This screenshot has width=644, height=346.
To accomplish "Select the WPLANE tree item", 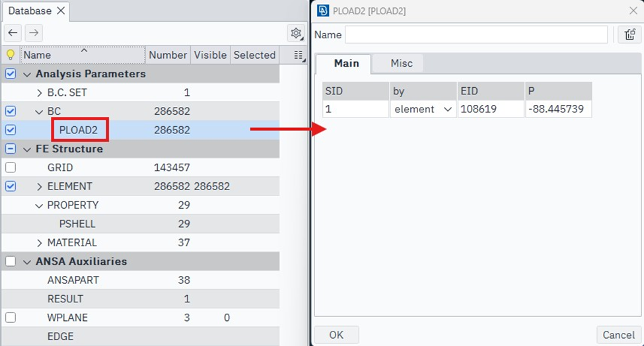I will (x=67, y=318).
